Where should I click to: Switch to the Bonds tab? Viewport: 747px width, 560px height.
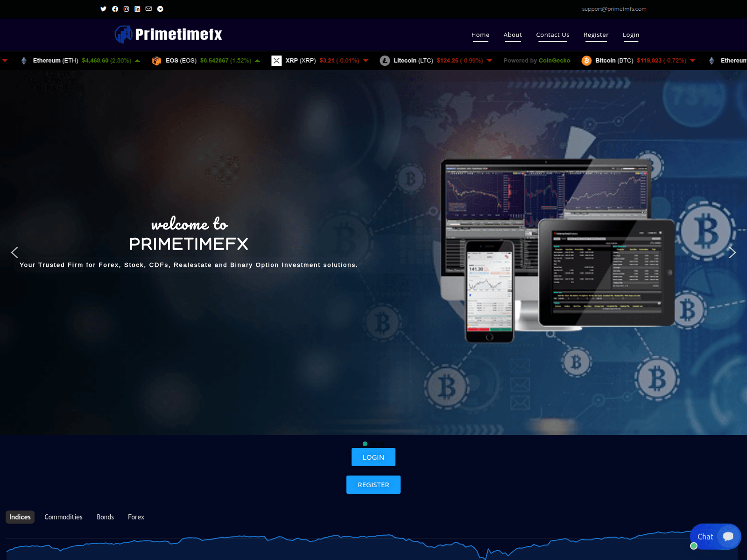coord(106,517)
